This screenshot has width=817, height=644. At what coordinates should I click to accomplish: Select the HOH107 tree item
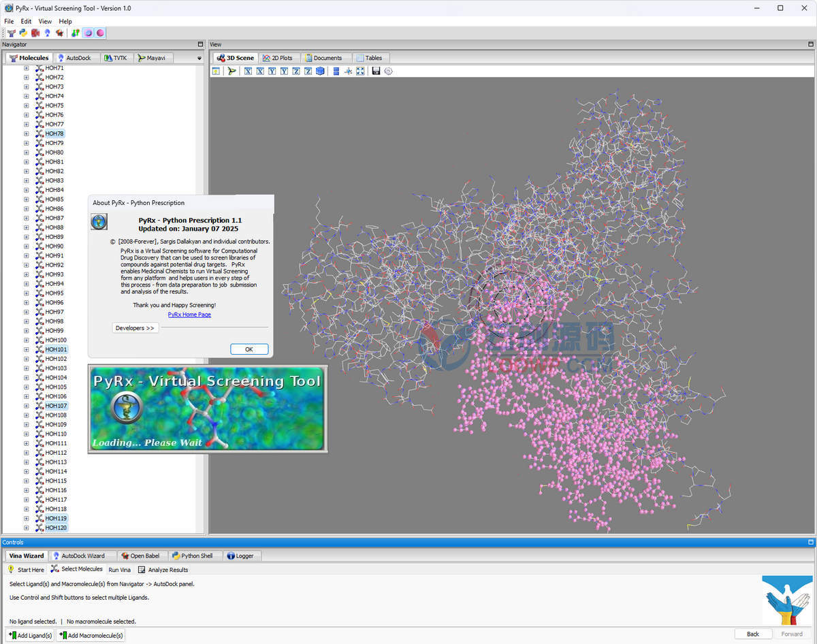coord(57,406)
